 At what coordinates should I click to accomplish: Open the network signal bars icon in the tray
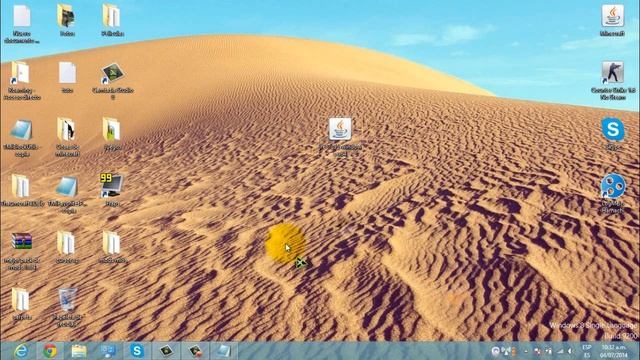(560, 351)
